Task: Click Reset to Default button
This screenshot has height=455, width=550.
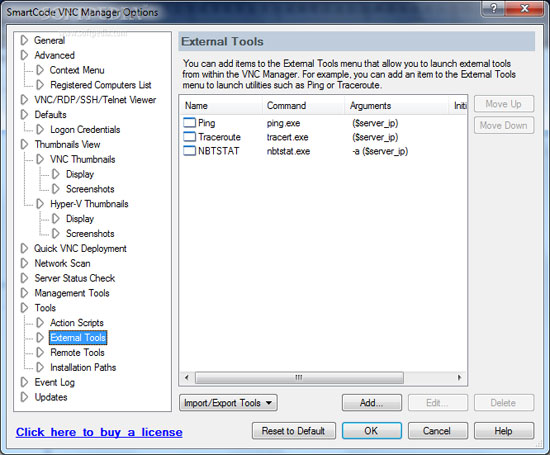Action: point(294,431)
